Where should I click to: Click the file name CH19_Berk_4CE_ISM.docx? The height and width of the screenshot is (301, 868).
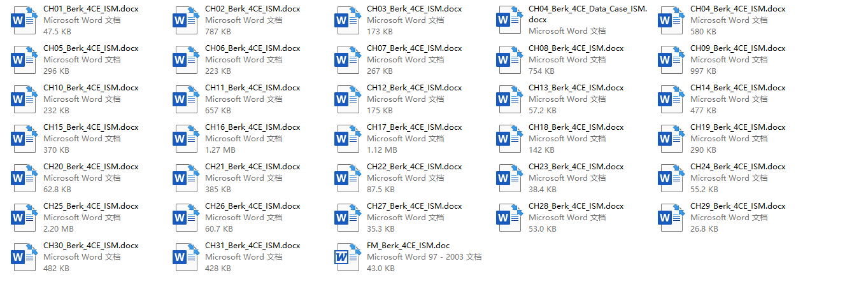tap(738, 127)
